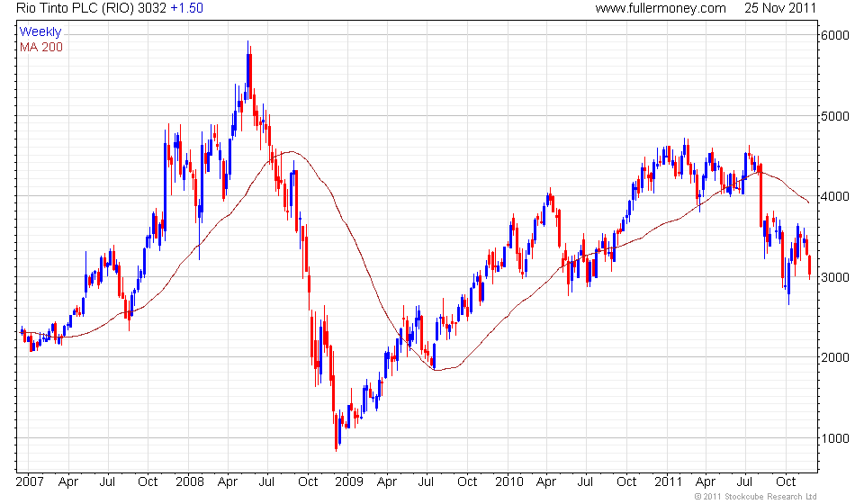This screenshot has height=504, width=864.
Task: Select the 2007 year marker on time axis
Action: coord(30,482)
